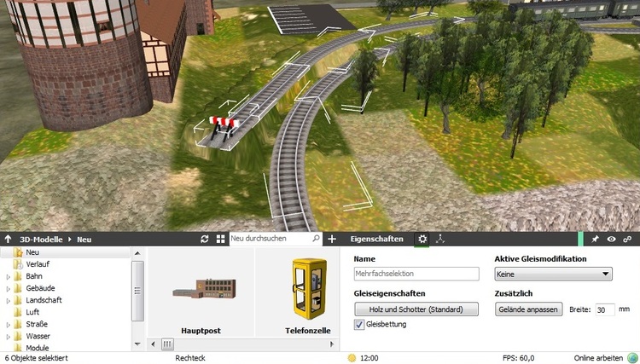640x364 pixels.
Task: Click the search magnifier icon
Action: click(316, 238)
